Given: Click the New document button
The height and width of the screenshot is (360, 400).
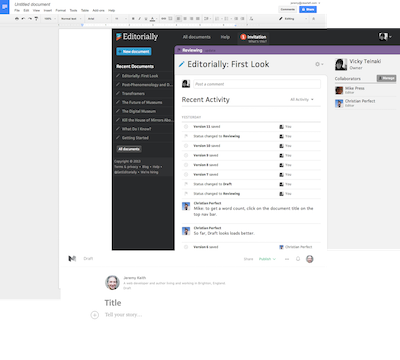Looking at the screenshot, I should (134, 51).
